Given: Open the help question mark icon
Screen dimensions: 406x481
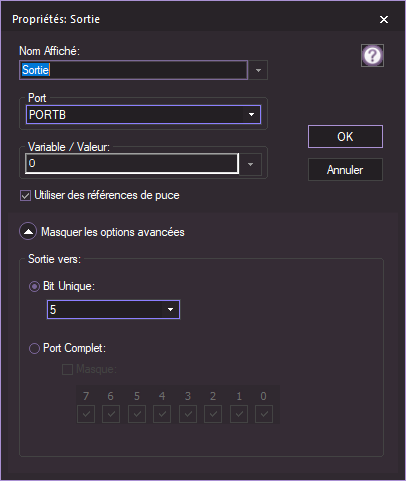Looking at the screenshot, I should coord(372,55).
